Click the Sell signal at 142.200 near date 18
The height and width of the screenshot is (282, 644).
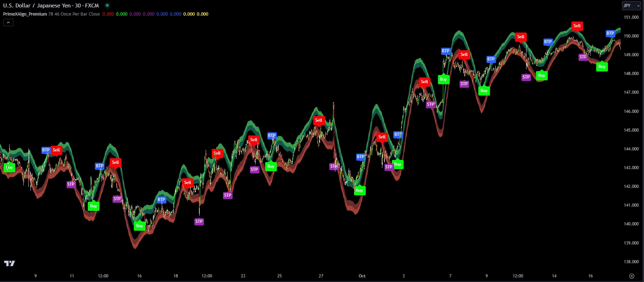pos(188,183)
